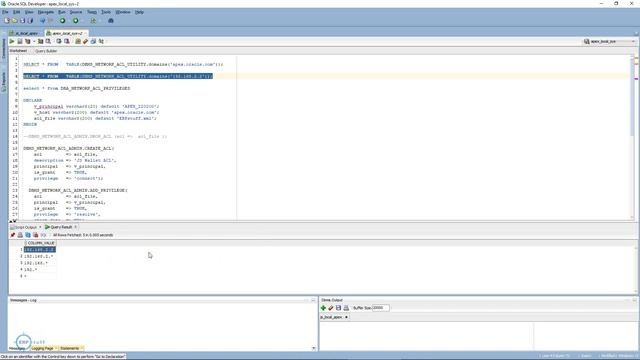Open the Source menu
Image resolution: width=640 pixels, height=360 pixels.
point(76,12)
